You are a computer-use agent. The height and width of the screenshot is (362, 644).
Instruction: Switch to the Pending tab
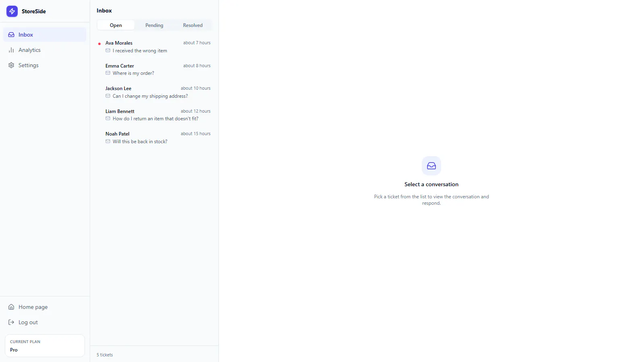[x=154, y=25]
